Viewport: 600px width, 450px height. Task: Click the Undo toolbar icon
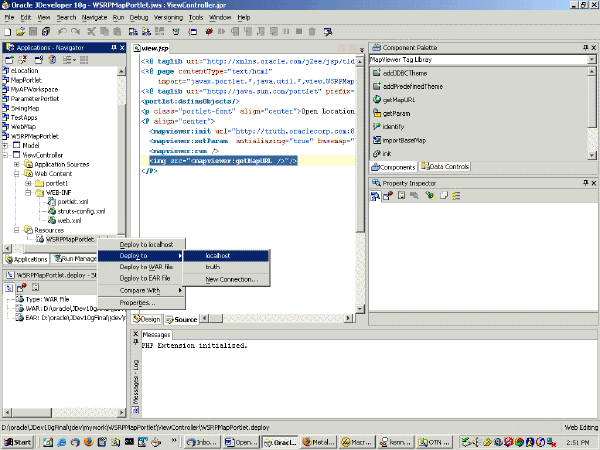click(62, 32)
